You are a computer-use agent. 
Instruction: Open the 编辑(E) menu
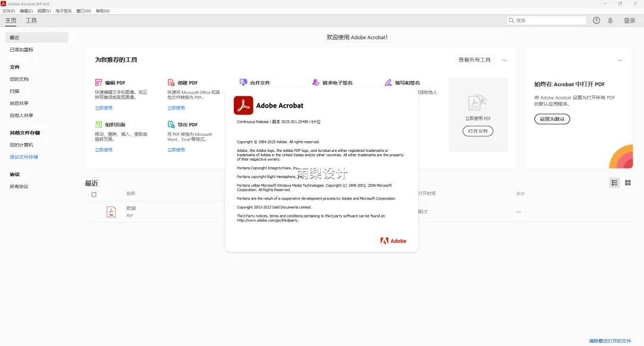(x=26, y=11)
